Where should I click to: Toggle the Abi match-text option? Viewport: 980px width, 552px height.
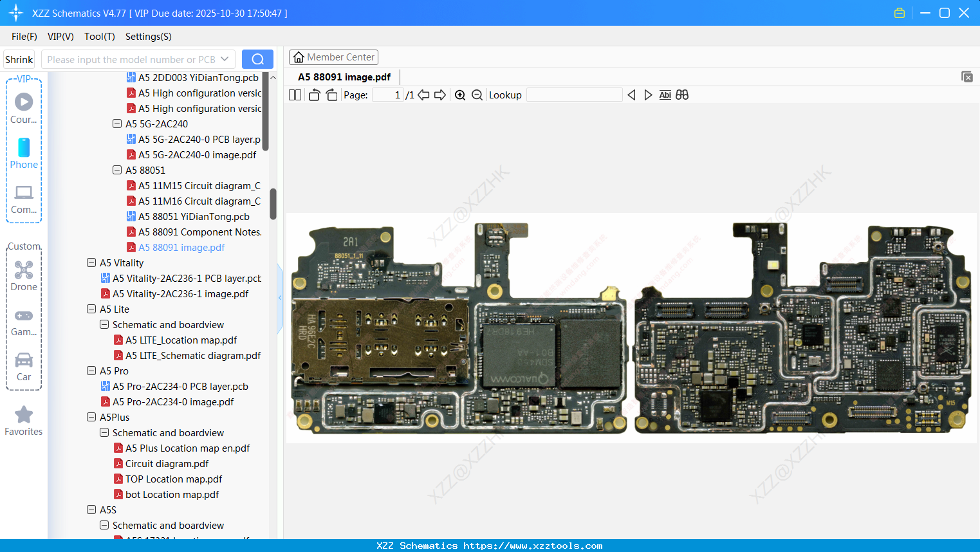[x=665, y=95]
